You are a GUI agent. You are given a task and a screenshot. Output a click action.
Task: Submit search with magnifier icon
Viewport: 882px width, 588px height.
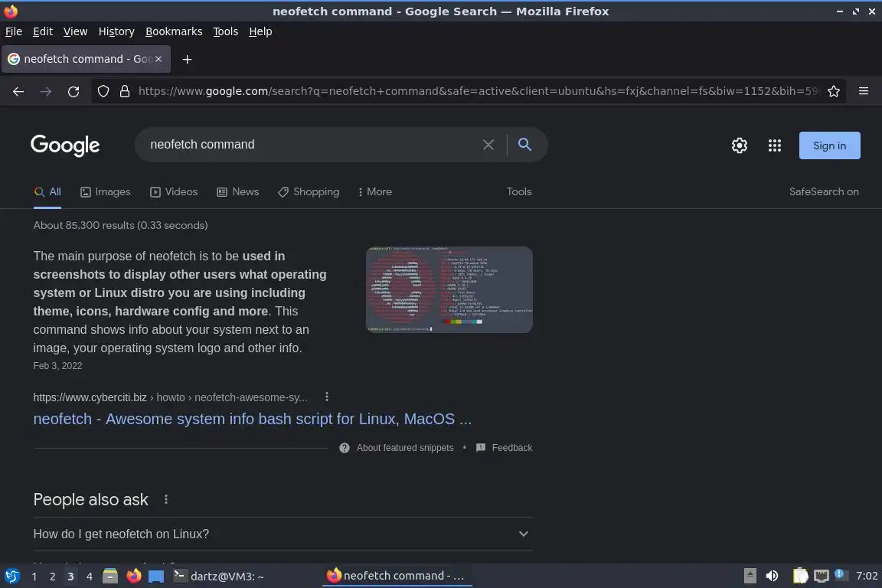click(x=524, y=145)
